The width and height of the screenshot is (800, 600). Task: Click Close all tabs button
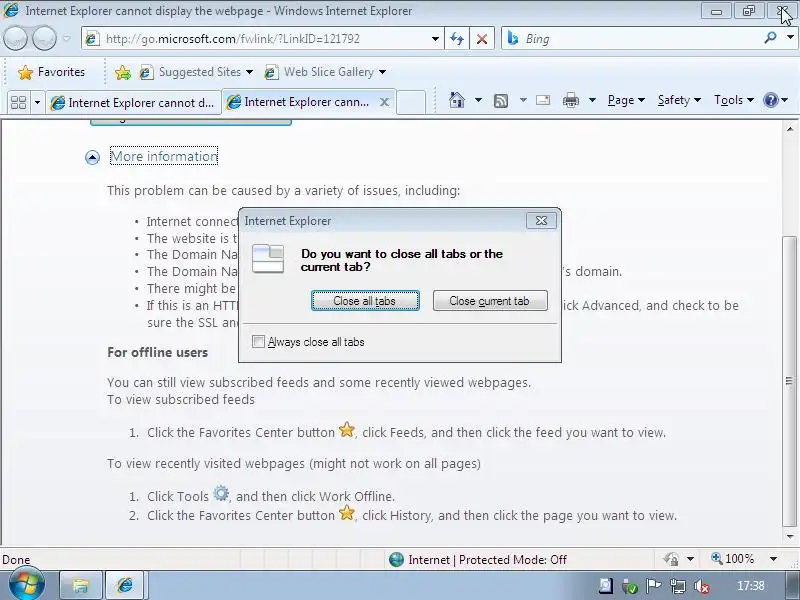click(x=365, y=301)
